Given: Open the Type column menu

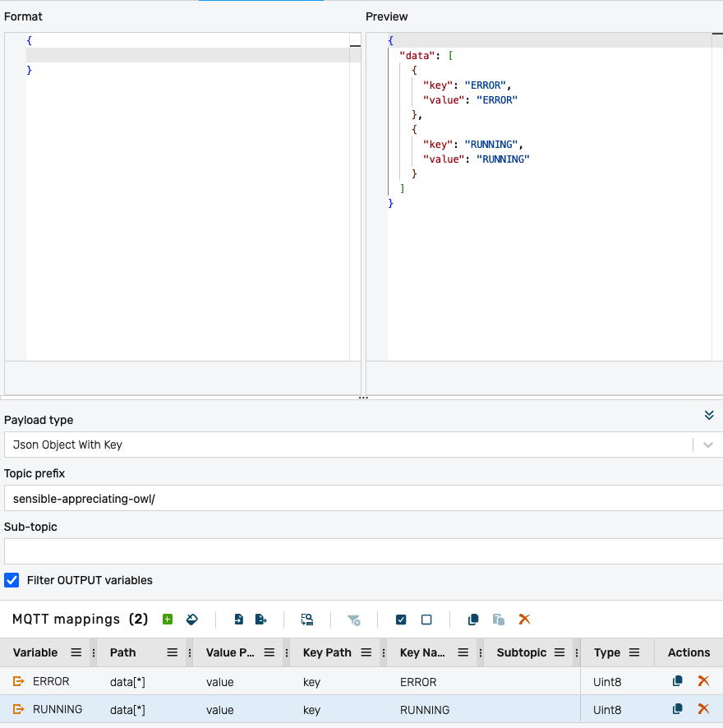Looking at the screenshot, I should (x=634, y=652).
